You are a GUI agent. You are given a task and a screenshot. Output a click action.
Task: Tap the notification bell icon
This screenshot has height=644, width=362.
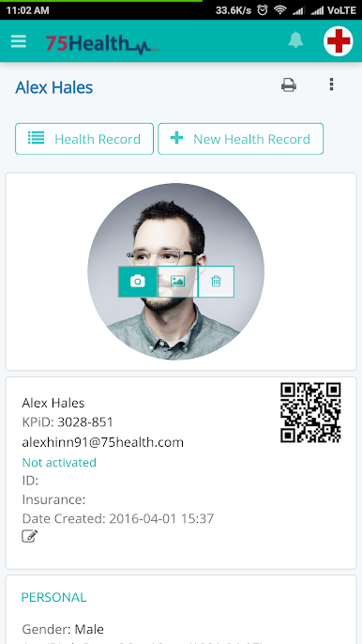pos(295,40)
